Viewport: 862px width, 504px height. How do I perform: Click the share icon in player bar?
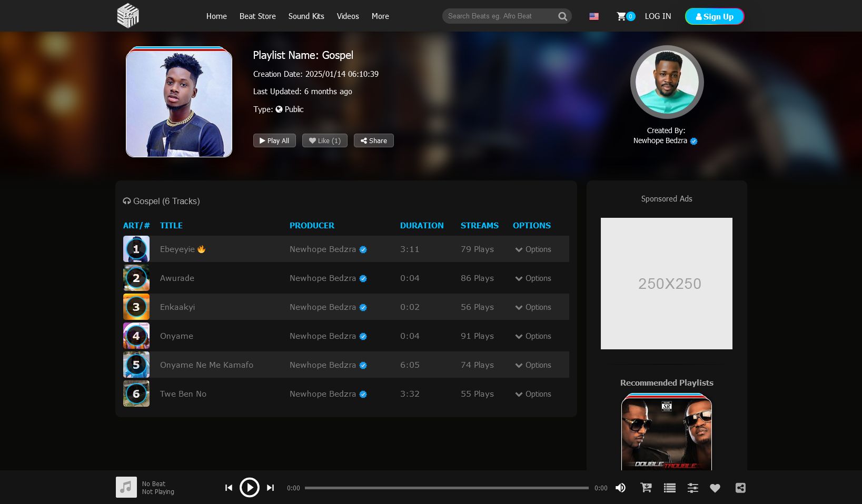(740, 488)
